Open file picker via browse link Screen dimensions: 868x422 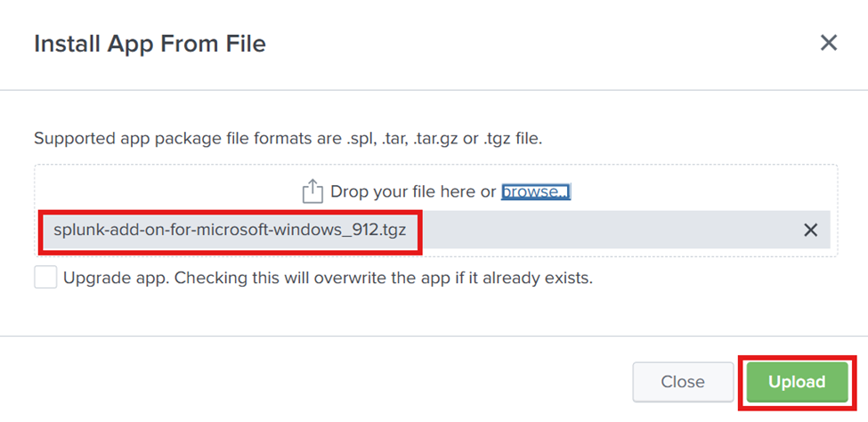pos(536,191)
